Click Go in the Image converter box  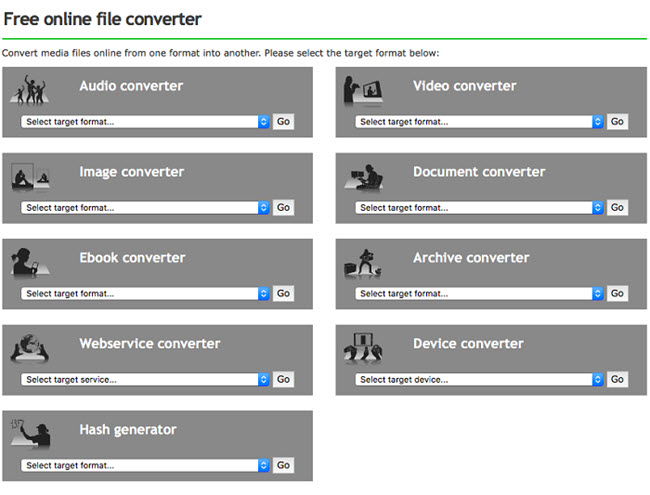pyautogui.click(x=284, y=207)
